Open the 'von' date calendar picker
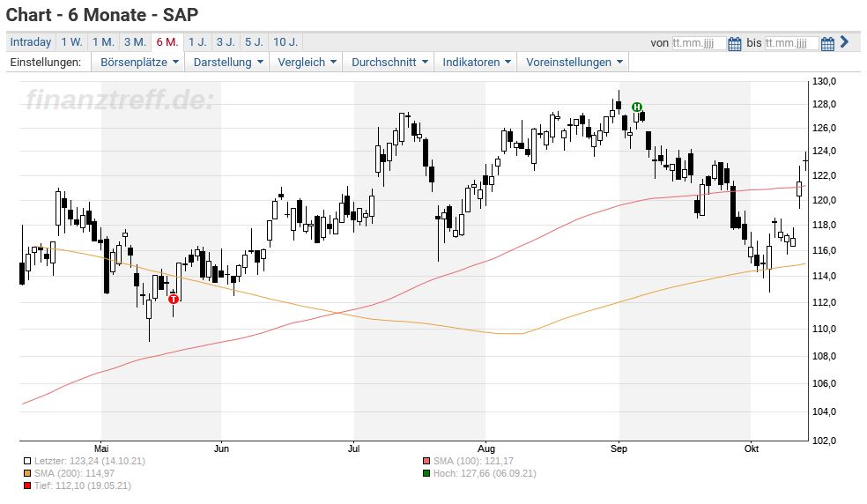Viewport: 867px width, 504px height. pos(734,43)
